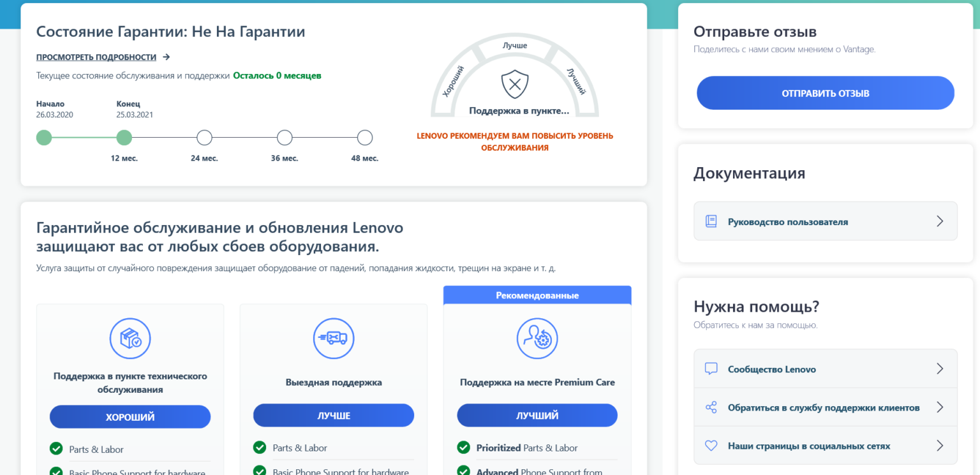Open Руководство пользователя chevron

[940, 221]
